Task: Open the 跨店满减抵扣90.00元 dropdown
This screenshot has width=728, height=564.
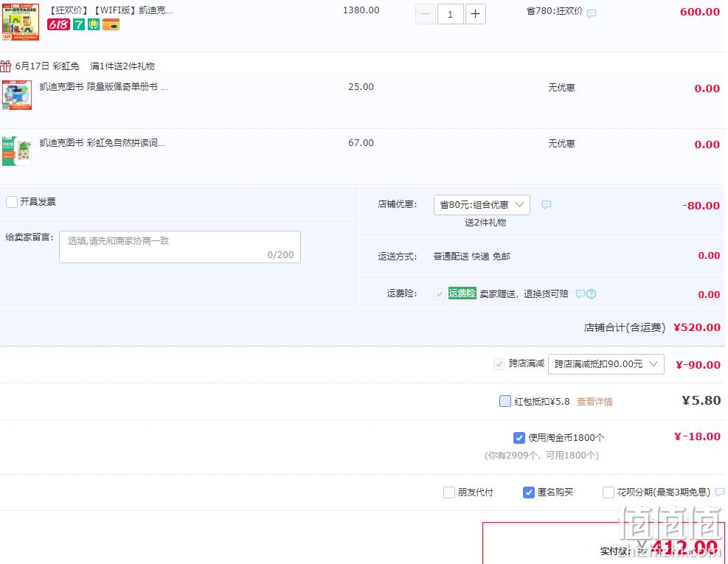Action: [606, 364]
